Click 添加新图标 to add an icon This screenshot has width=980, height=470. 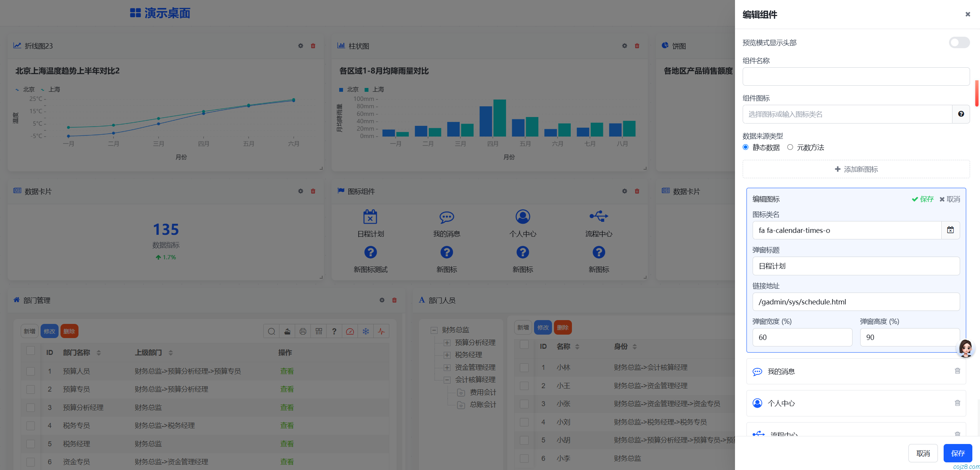pyautogui.click(x=856, y=169)
